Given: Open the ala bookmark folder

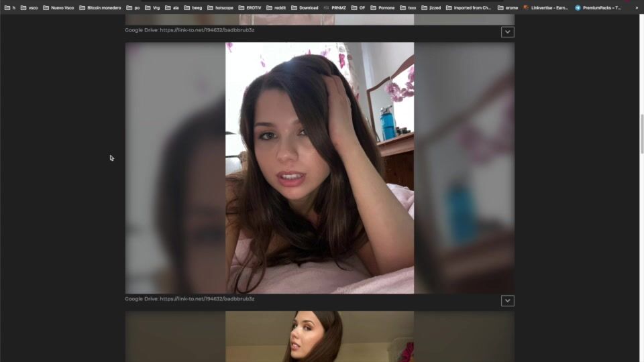Looking at the screenshot, I should click(x=172, y=7).
